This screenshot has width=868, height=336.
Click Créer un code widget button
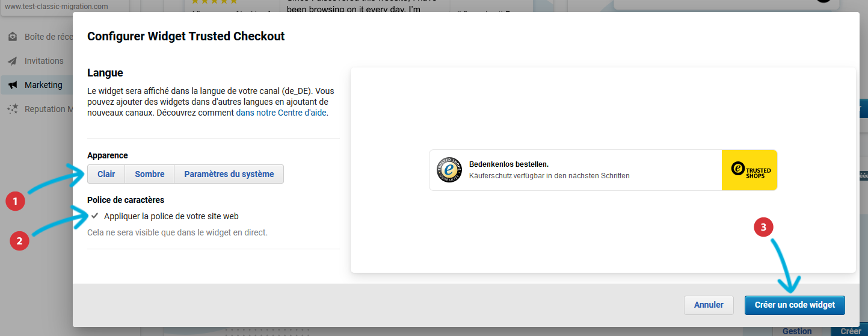coord(795,305)
